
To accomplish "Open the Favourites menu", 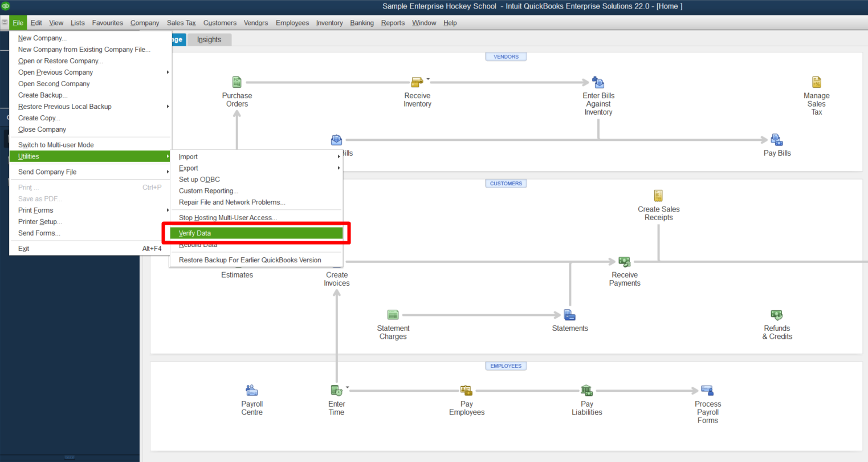I will point(108,23).
